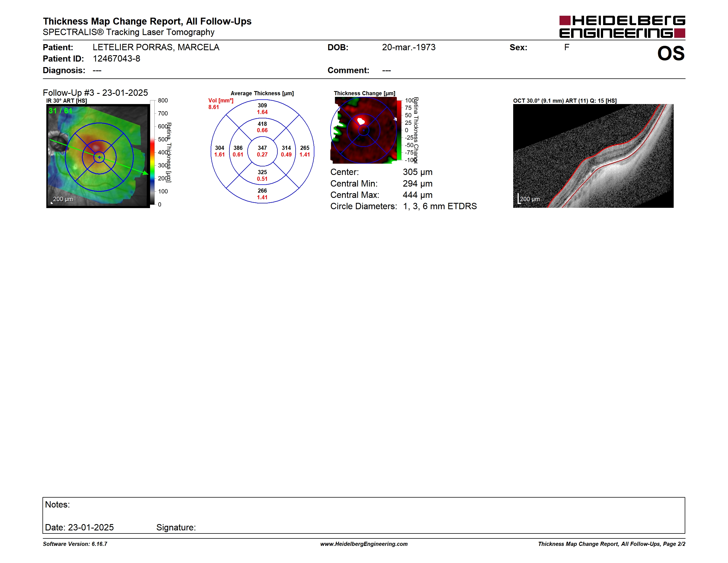Open the IR fundus thickness map image
The width and height of the screenshot is (728, 563).
[98, 156]
